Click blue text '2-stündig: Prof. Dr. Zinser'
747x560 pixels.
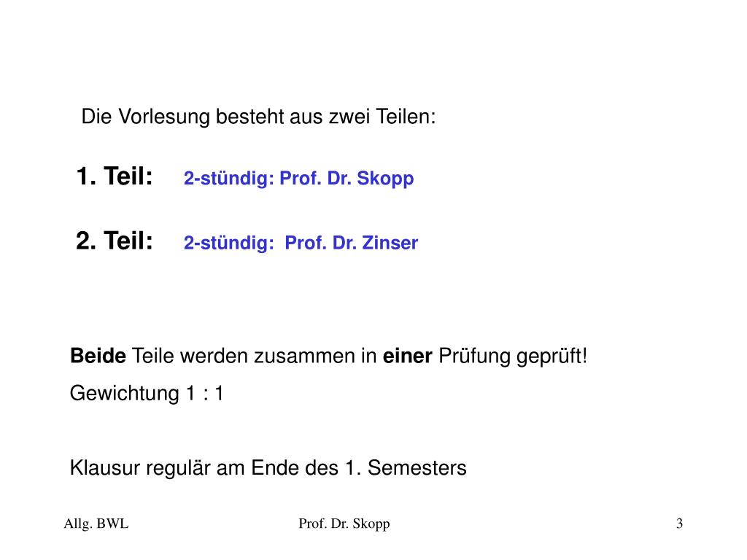[301, 243]
